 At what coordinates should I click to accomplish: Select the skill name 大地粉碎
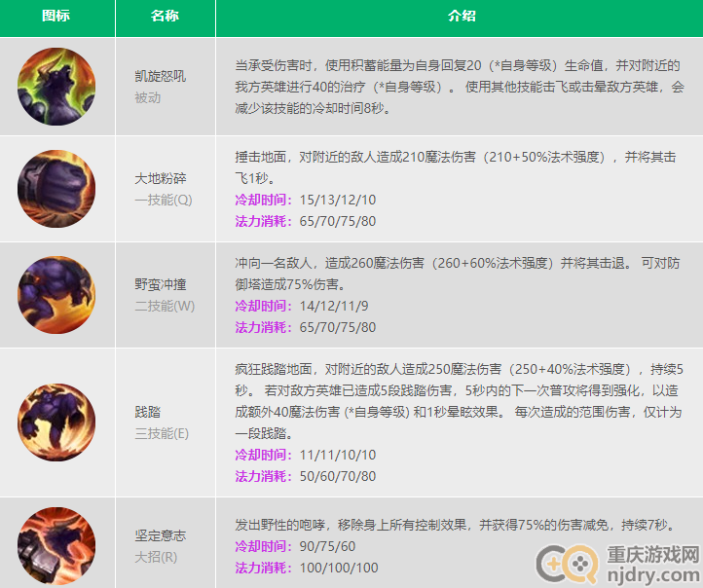coord(161,178)
